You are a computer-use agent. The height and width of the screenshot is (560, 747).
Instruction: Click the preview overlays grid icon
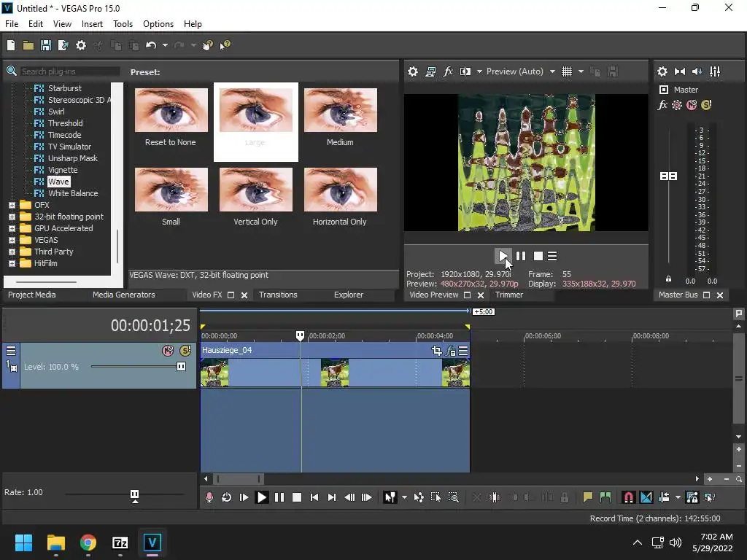(566, 71)
